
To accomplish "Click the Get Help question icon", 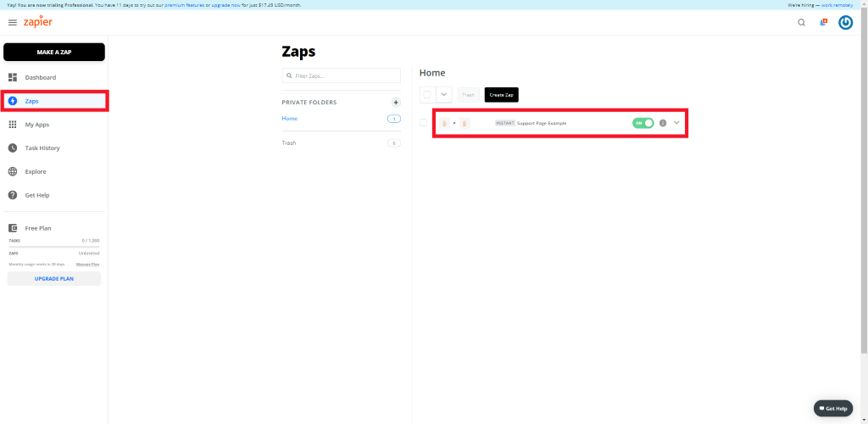I will pos(13,195).
